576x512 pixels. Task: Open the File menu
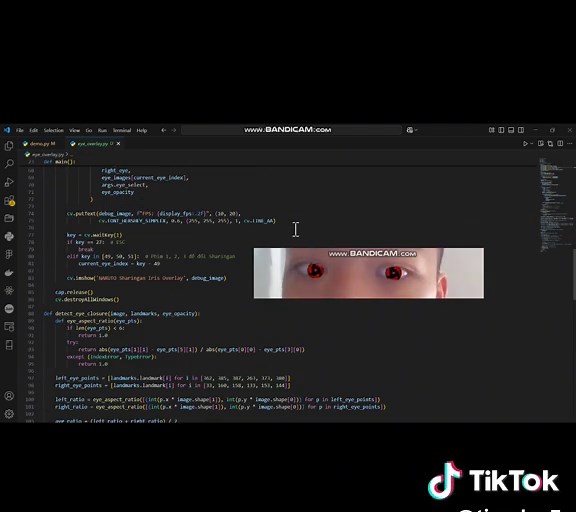click(20, 130)
